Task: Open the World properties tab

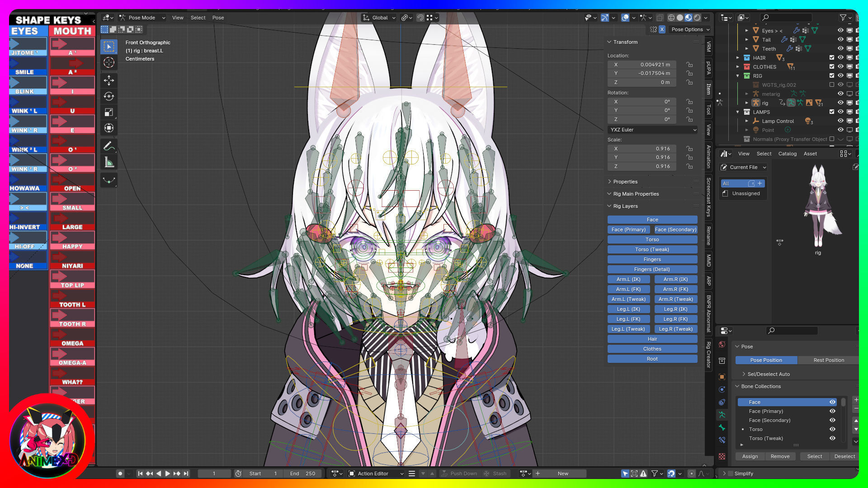Action: tap(722, 345)
